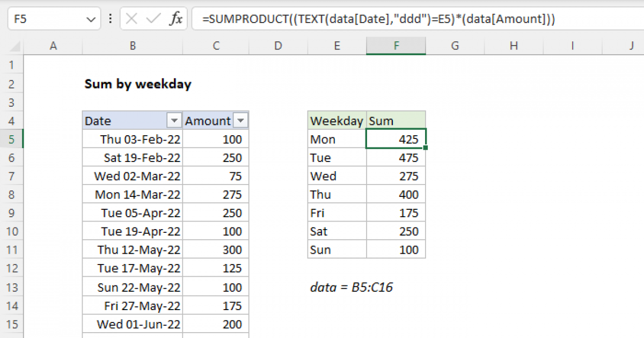The width and height of the screenshot is (644, 338).
Task: Select column F header
Action: click(x=396, y=47)
